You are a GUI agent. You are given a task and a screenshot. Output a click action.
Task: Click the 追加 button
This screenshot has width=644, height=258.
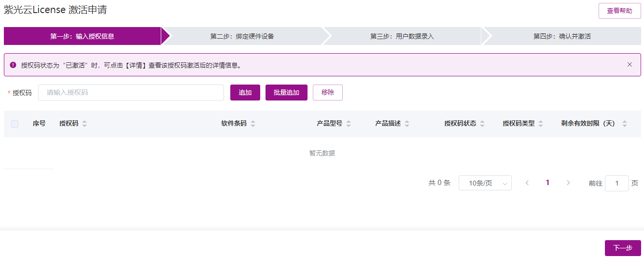(x=245, y=93)
